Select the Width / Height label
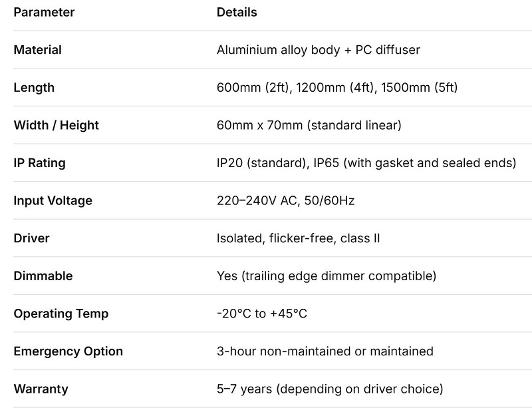Screen dimensions: 532x412 point(56,125)
